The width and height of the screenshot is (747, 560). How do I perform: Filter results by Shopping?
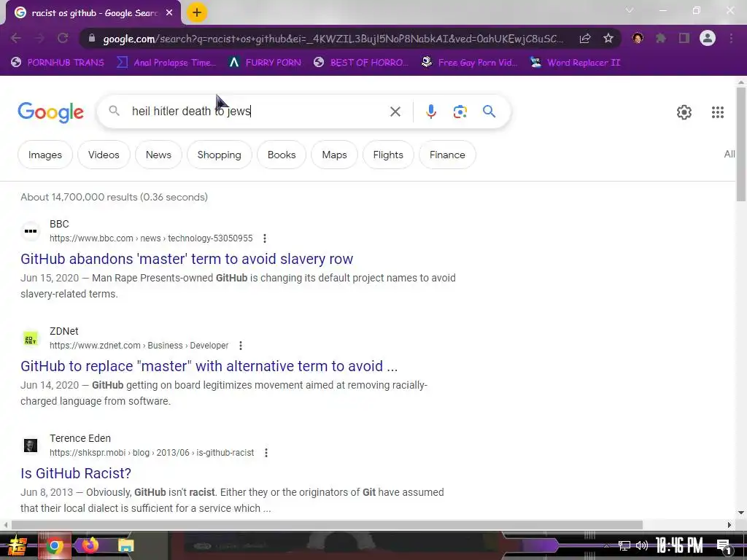tap(219, 155)
